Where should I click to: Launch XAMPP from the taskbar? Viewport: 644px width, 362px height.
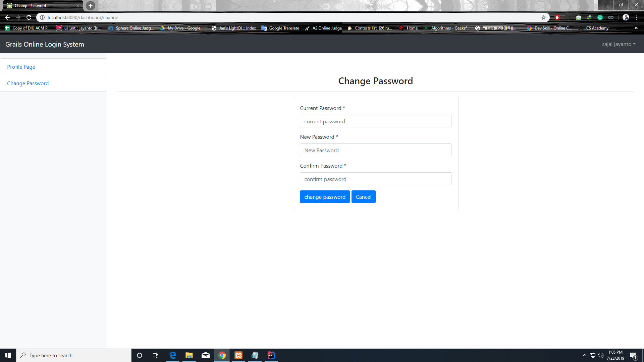coord(238,355)
